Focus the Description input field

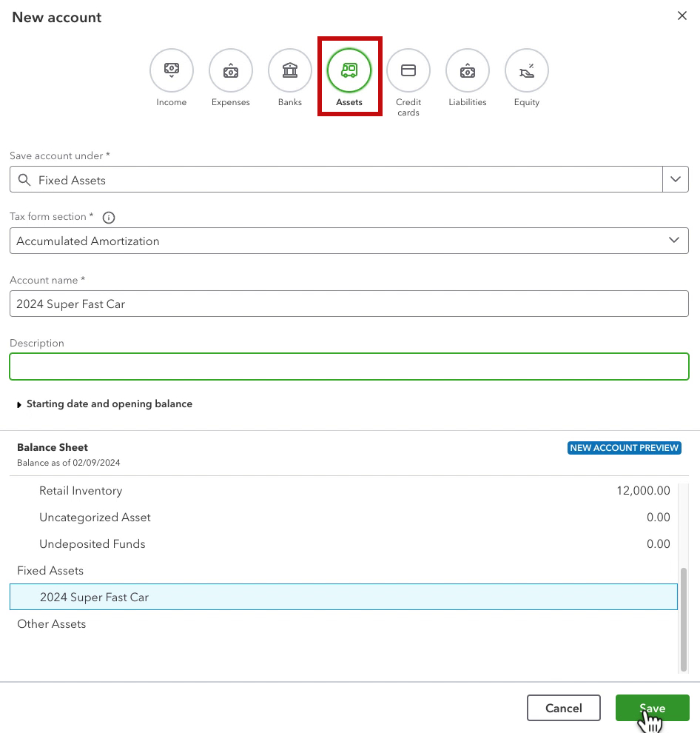(x=349, y=366)
